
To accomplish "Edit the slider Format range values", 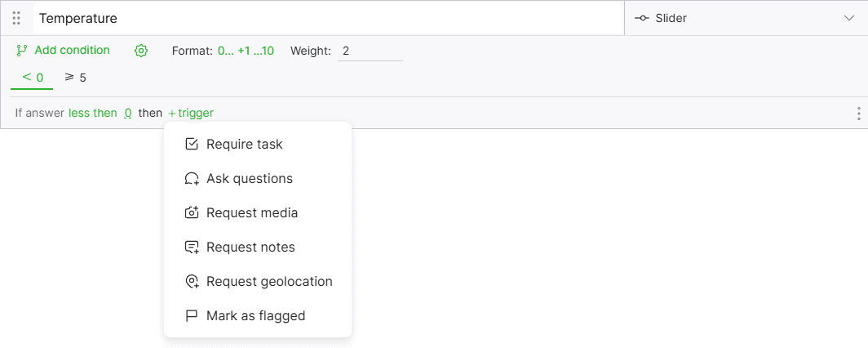I will pos(246,51).
